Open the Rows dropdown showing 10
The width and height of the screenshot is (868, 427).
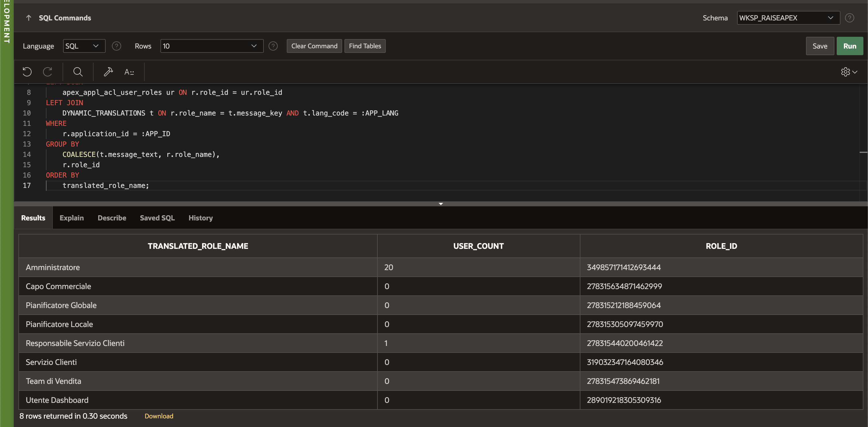pyautogui.click(x=212, y=46)
